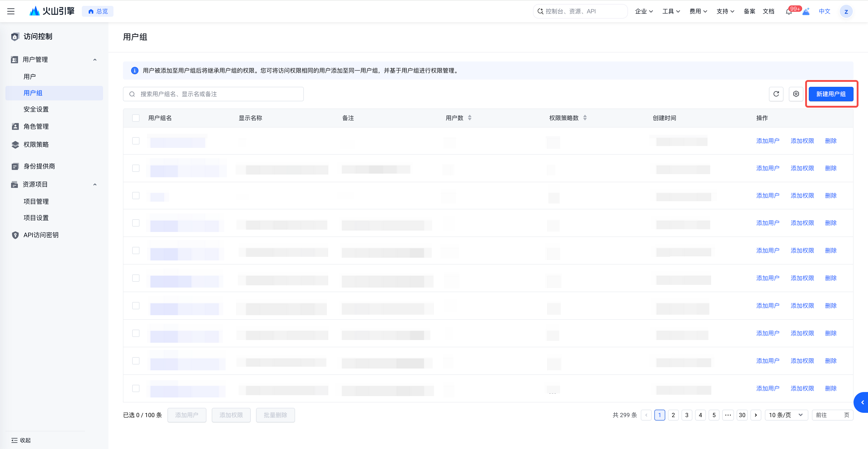Check the first row checkbox
This screenshot has width=868, height=449.
(x=136, y=141)
